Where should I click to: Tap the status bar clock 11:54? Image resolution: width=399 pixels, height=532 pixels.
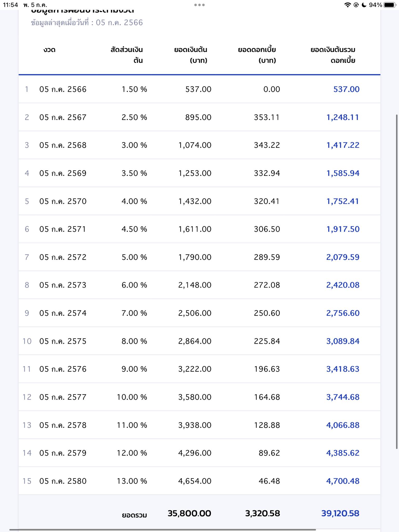click(x=10, y=5)
